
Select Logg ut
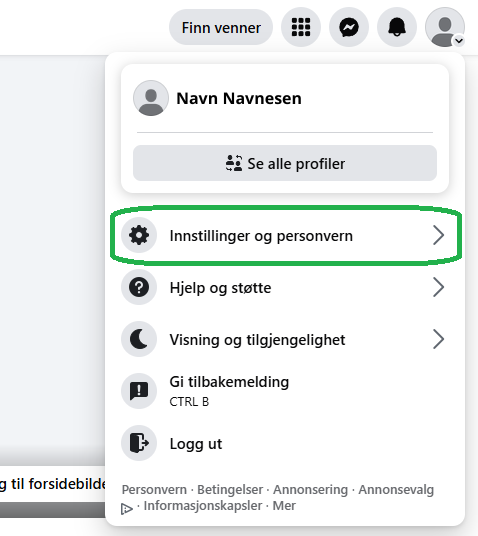pos(285,443)
